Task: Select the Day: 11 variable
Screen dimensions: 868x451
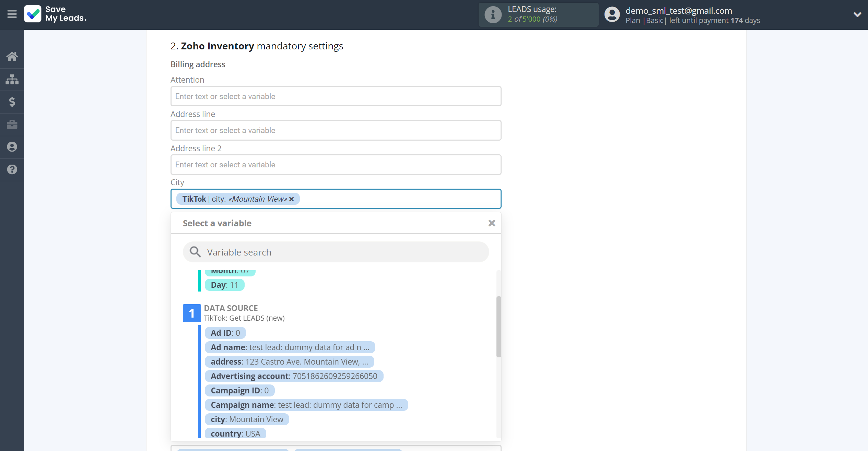Action: tap(224, 285)
